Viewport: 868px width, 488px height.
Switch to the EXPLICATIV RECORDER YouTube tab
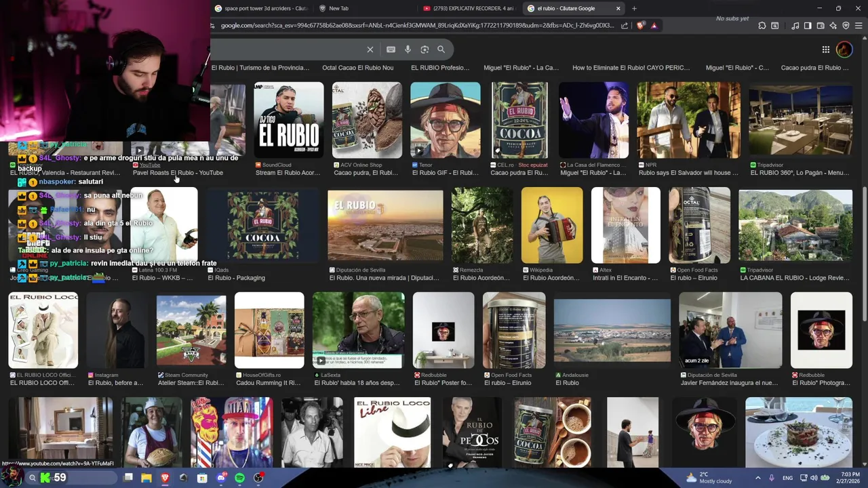pos(469,8)
